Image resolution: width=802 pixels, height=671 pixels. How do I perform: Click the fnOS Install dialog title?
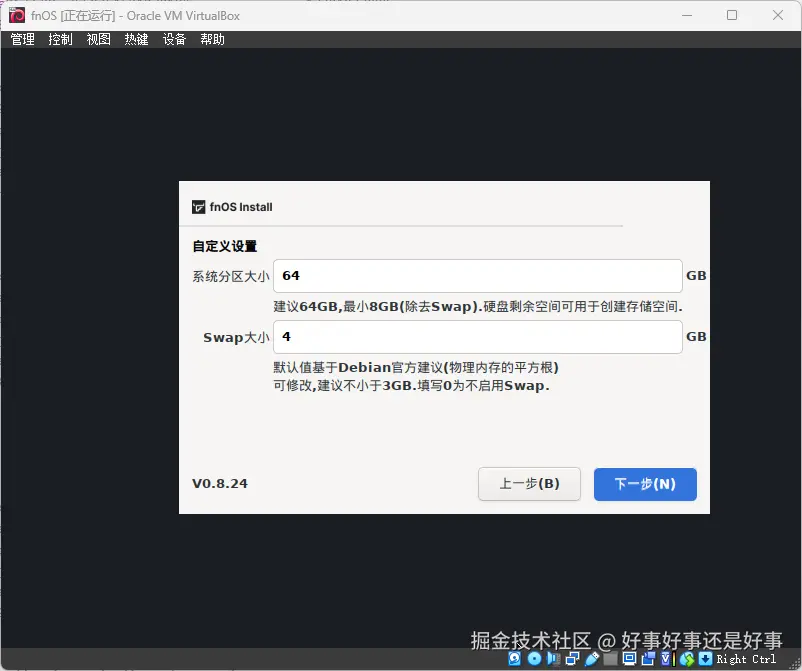241,207
